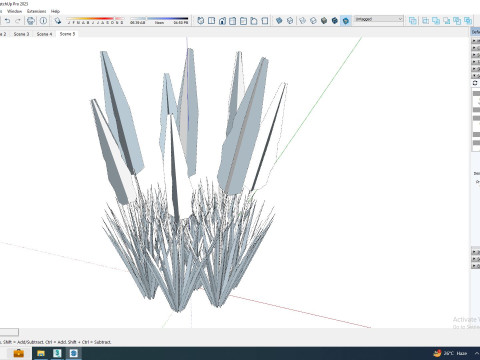Image resolution: width=480 pixels, height=360 pixels.
Task: Switch to Right view icon
Action: (x=233, y=21)
